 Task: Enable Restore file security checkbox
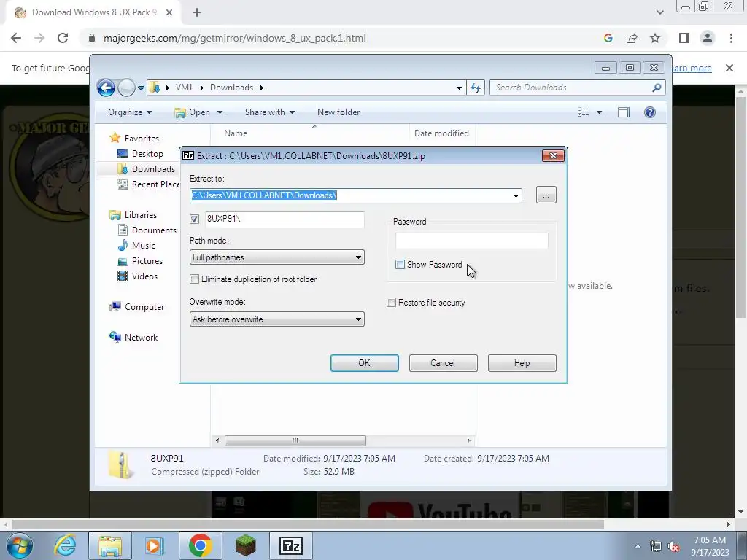point(391,303)
